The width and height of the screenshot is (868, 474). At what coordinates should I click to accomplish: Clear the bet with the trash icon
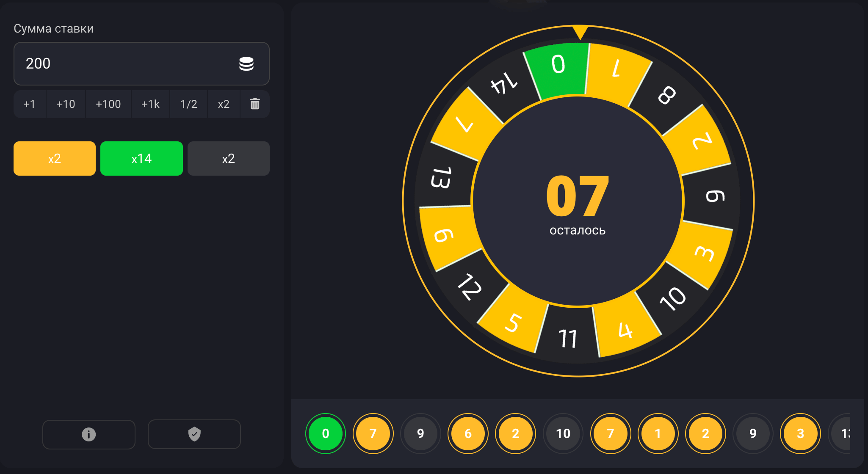[x=254, y=104]
